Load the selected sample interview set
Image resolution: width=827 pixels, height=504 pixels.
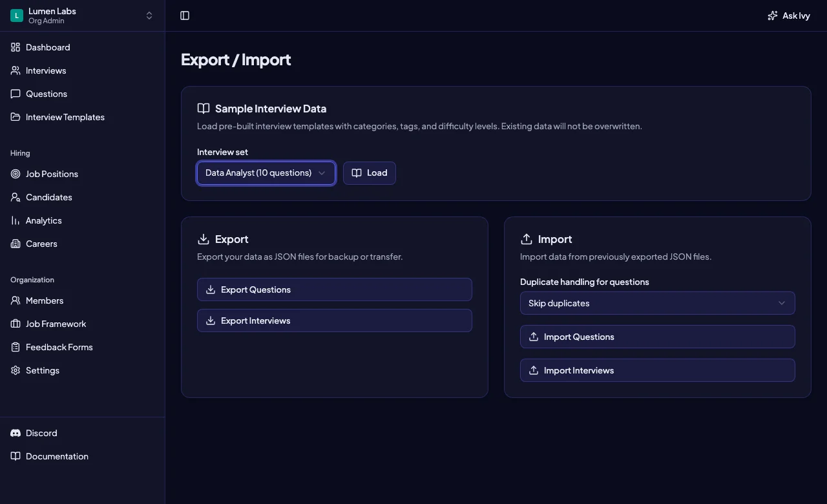(370, 173)
